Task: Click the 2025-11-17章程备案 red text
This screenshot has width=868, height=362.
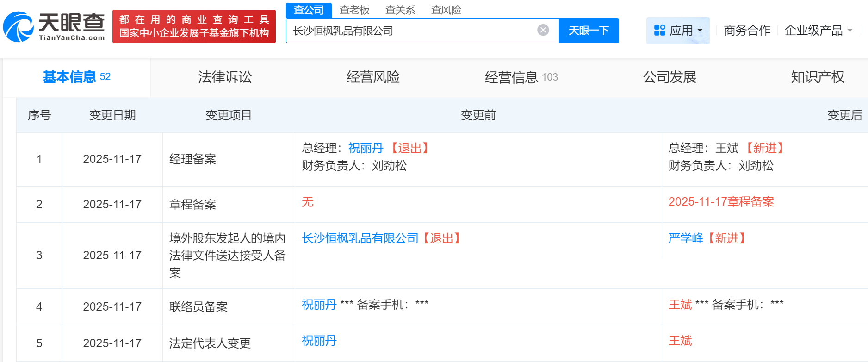Action: (721, 202)
